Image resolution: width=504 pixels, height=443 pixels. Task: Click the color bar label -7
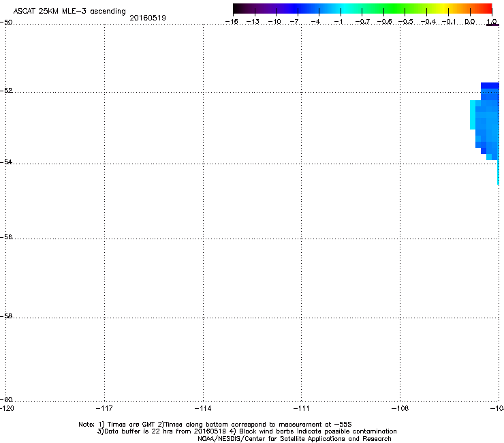[294, 22]
